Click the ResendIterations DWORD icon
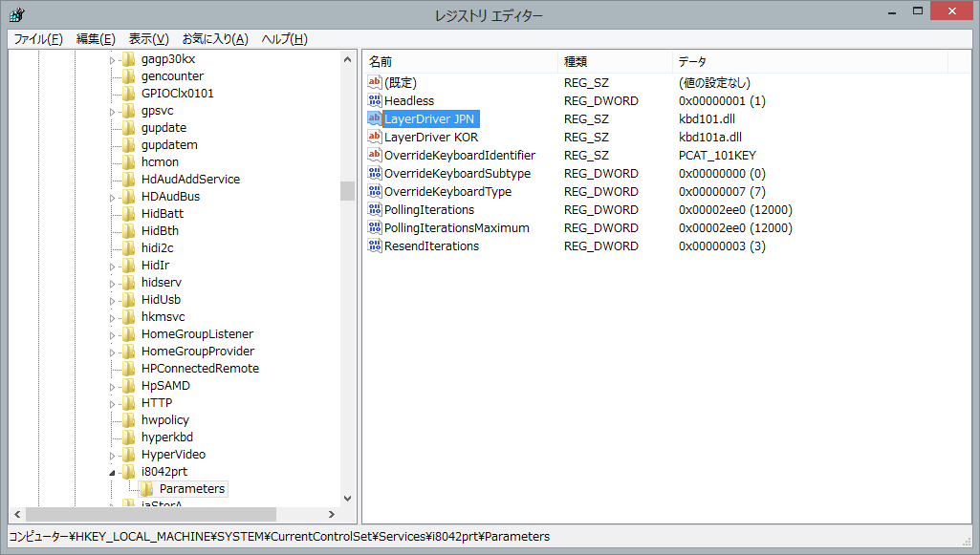The image size is (980, 555). click(375, 246)
